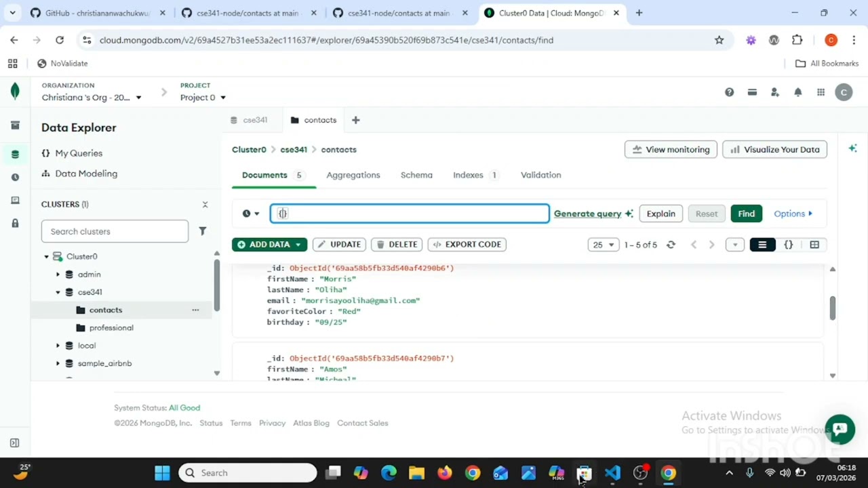Expand the sample_airbnb database
The height and width of the screenshot is (488, 868).
(x=58, y=363)
